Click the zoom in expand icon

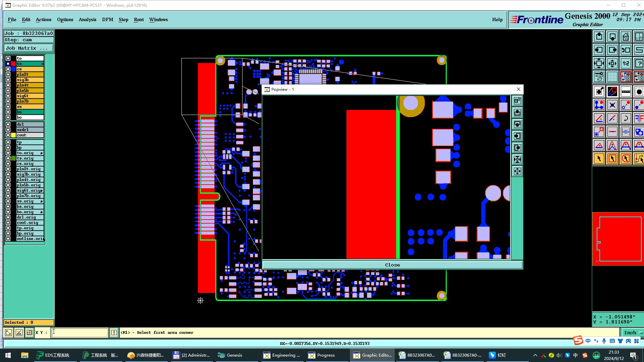599,63
